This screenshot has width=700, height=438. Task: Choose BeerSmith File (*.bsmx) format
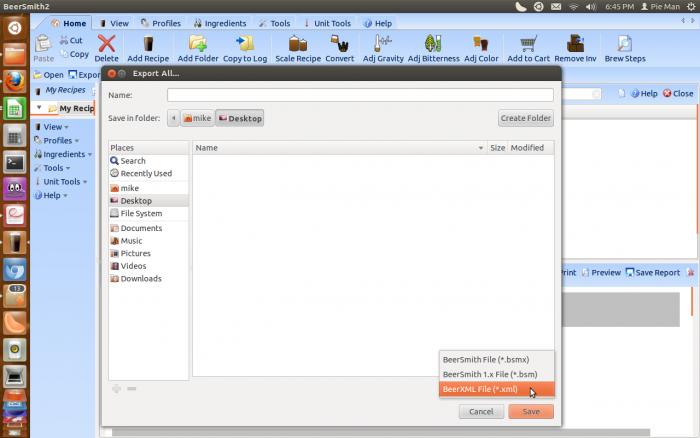[496, 359]
